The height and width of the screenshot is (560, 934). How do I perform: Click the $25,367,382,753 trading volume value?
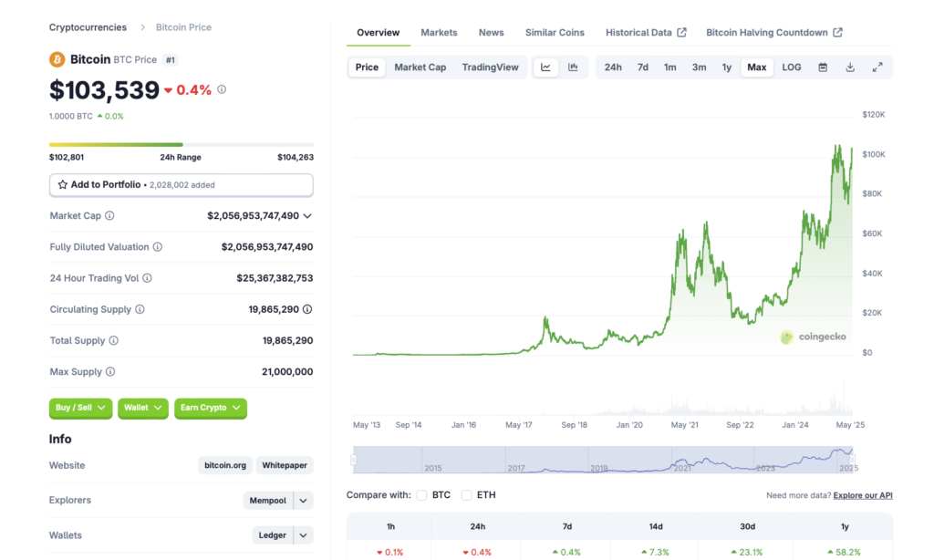point(275,278)
